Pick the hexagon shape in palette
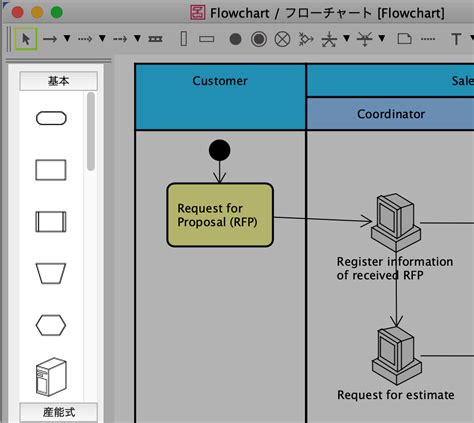Image resolution: width=474 pixels, height=423 pixels. [51, 325]
